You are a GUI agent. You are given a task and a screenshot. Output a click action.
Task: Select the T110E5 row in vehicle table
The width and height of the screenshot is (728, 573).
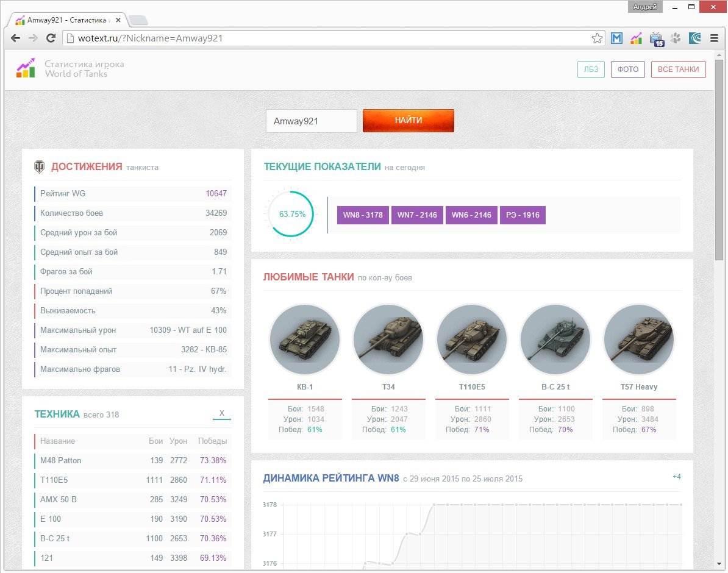(x=133, y=480)
